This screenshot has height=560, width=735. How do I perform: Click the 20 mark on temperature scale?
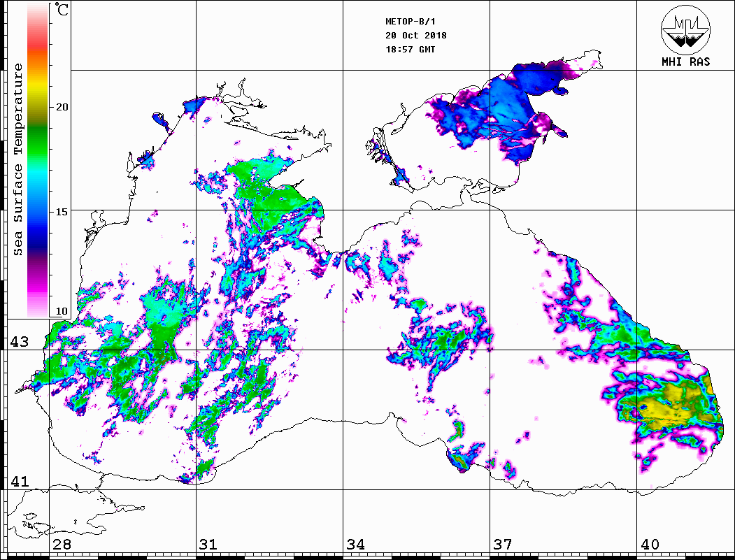62,107
